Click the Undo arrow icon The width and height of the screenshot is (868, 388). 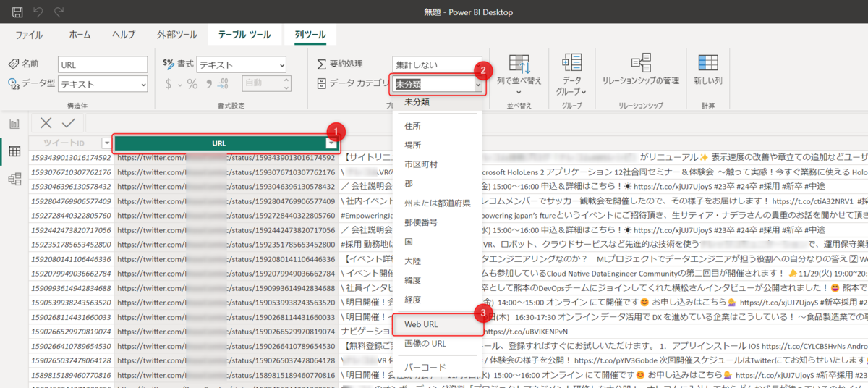[x=38, y=12]
